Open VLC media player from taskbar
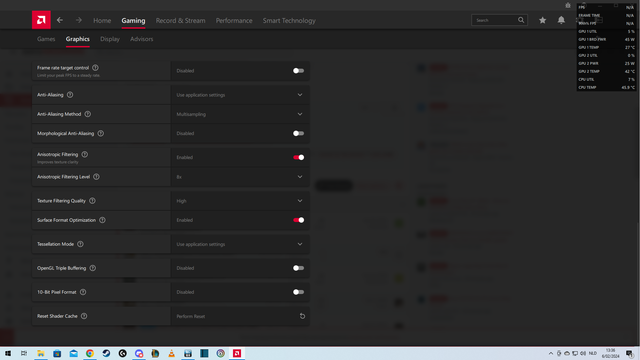This screenshot has width=640, height=360. (x=171, y=353)
